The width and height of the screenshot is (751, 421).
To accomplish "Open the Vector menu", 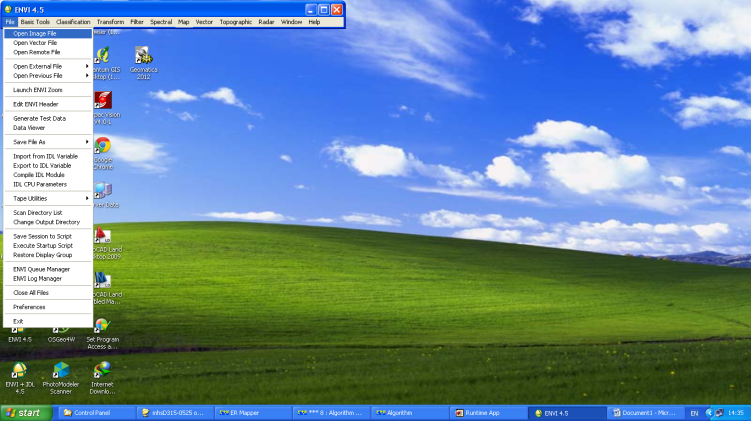I will coord(204,22).
